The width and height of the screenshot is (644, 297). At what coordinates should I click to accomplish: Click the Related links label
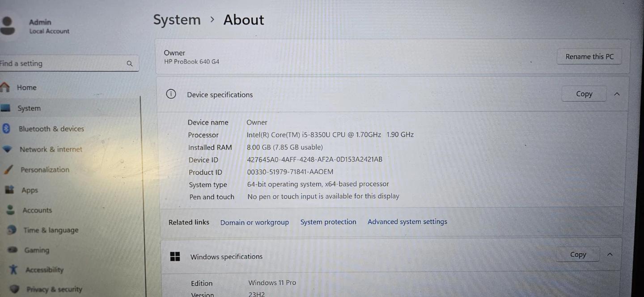point(189,222)
